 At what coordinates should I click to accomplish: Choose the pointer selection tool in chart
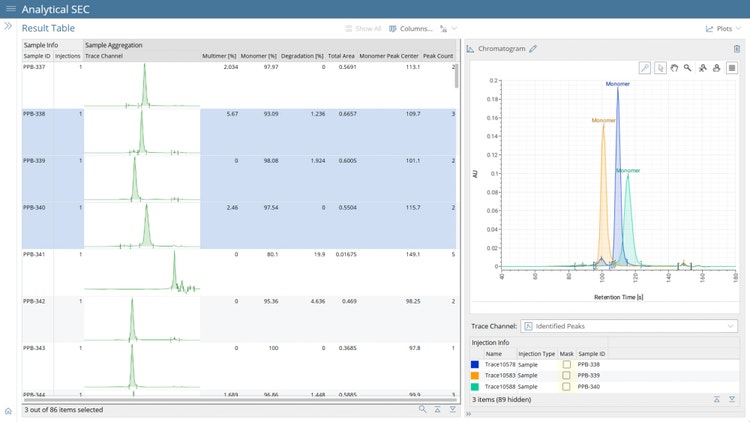(x=660, y=68)
